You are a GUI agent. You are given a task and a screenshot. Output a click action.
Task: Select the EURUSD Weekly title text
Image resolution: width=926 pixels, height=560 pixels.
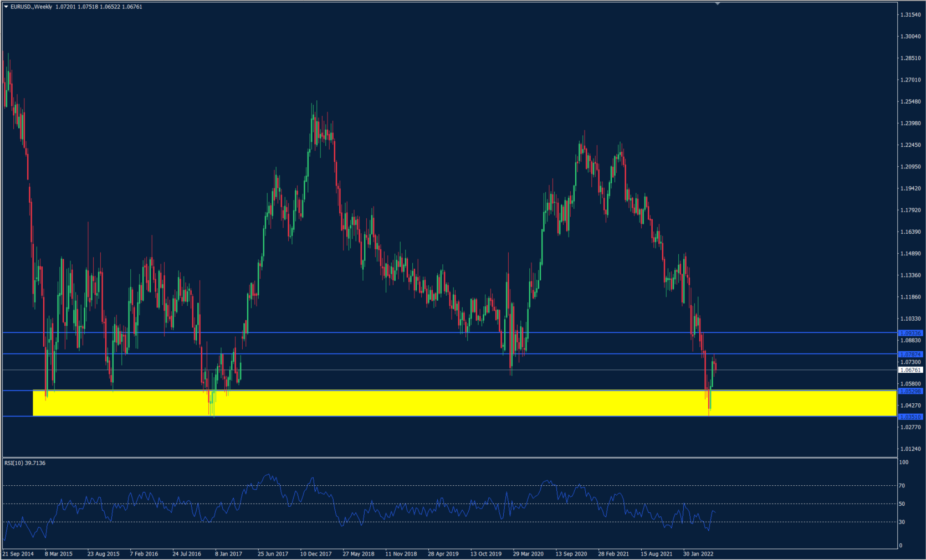tap(30, 7)
